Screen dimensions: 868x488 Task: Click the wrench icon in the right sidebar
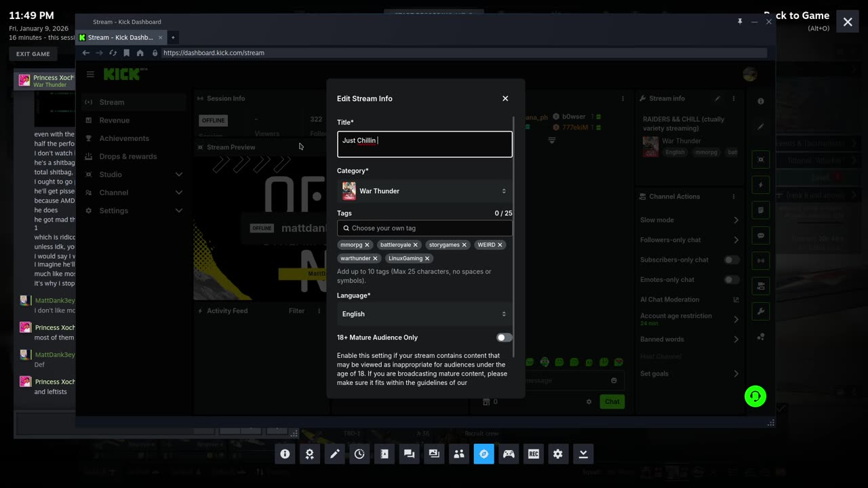coord(761,311)
